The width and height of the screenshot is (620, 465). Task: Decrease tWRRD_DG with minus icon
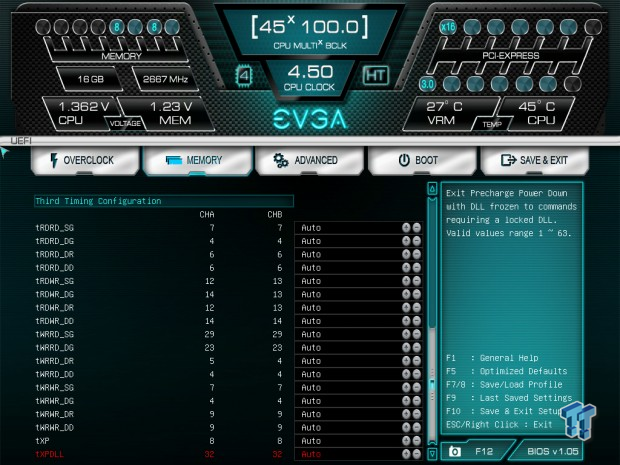coord(416,347)
